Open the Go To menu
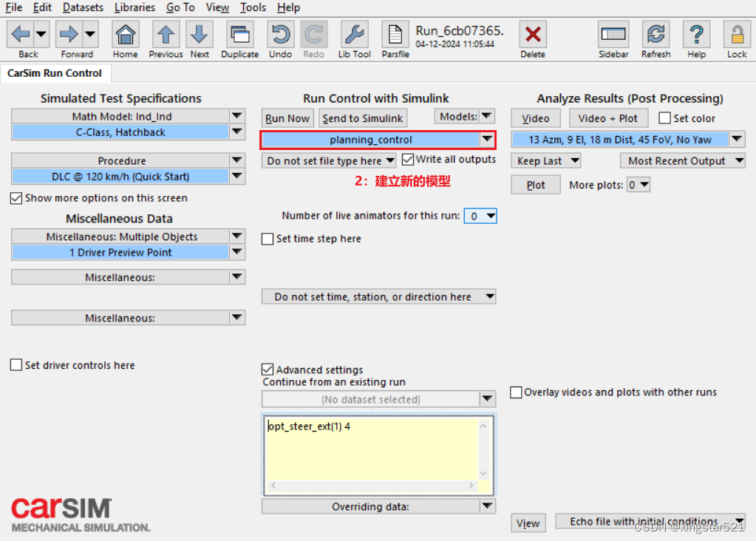This screenshot has height=541, width=756. point(180,7)
